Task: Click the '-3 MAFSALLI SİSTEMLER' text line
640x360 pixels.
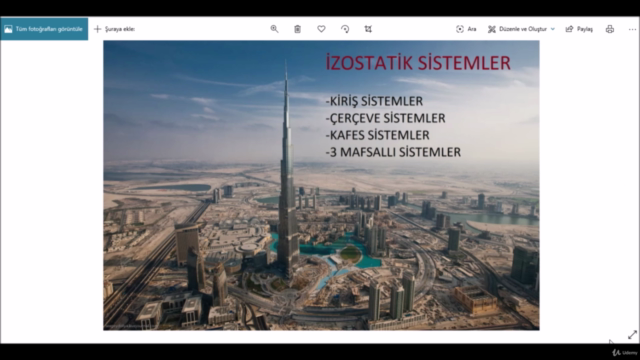Action: tap(393, 152)
